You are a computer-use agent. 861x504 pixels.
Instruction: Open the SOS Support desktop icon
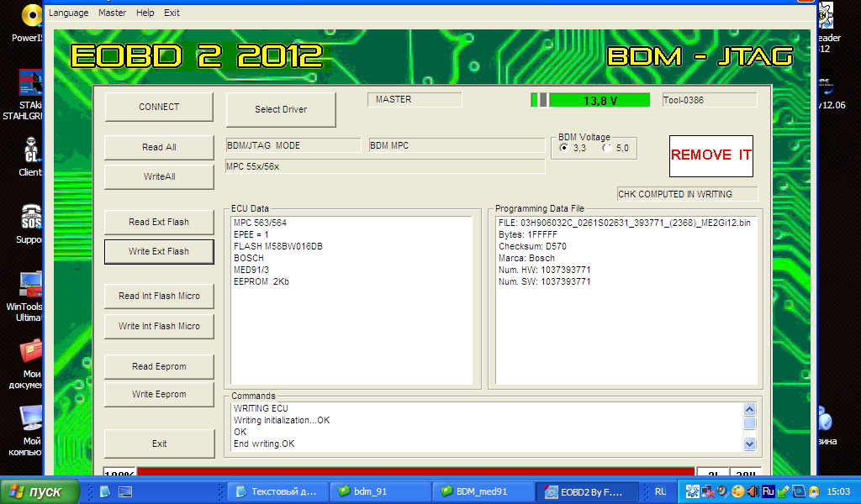(31, 220)
